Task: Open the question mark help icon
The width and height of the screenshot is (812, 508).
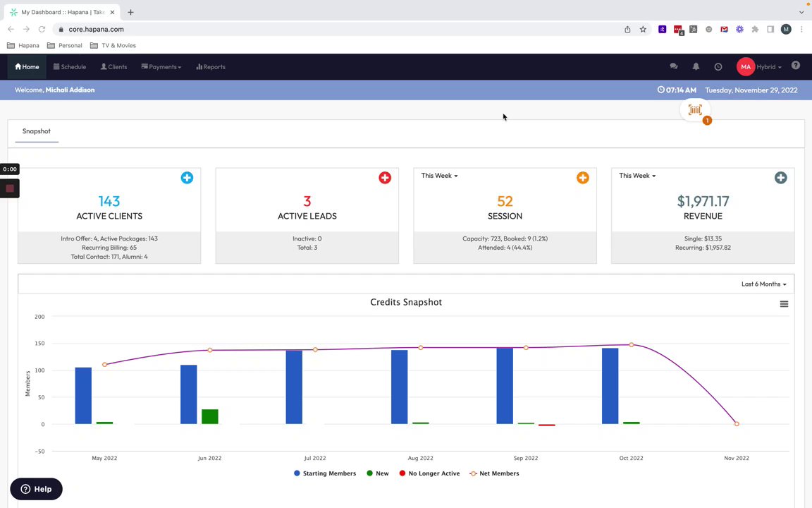Action: coord(795,66)
